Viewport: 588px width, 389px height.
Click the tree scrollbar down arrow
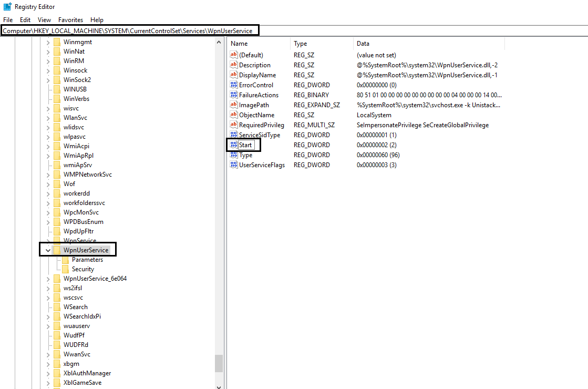tap(219, 386)
